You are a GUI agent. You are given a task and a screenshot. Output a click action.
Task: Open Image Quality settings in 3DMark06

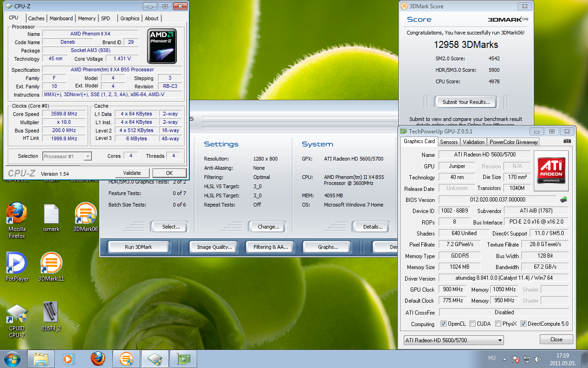(214, 247)
